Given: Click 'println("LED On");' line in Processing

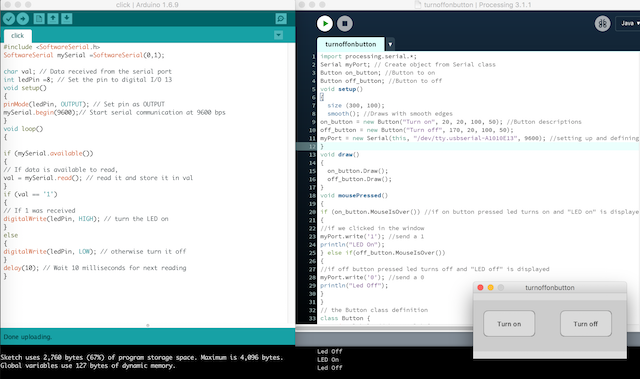Looking at the screenshot, I should (352, 245).
